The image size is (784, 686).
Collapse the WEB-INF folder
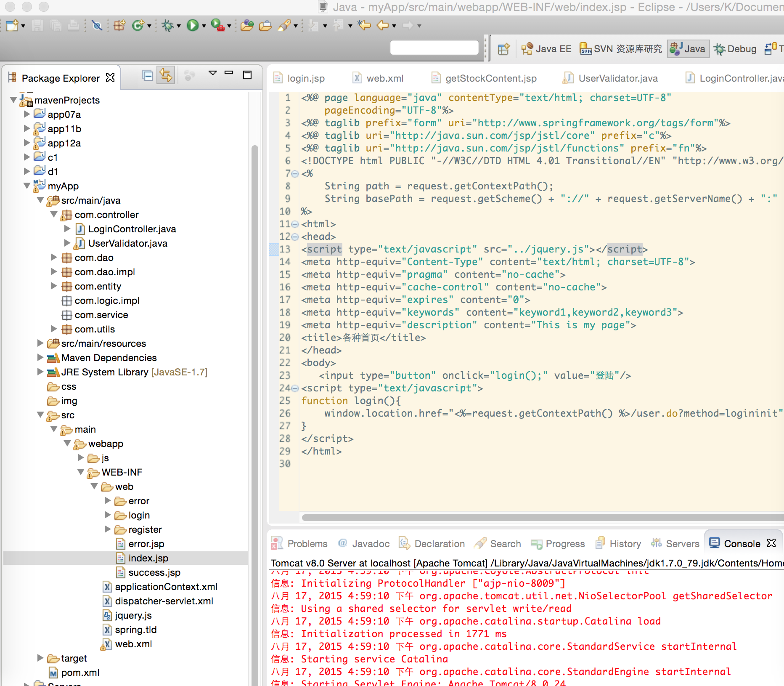[x=81, y=472]
